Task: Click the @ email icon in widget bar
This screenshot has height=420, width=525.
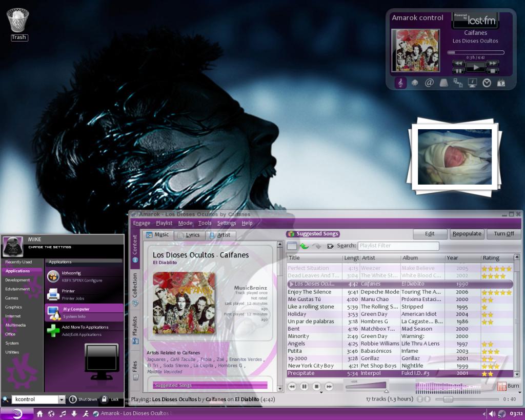Action: click(x=429, y=83)
